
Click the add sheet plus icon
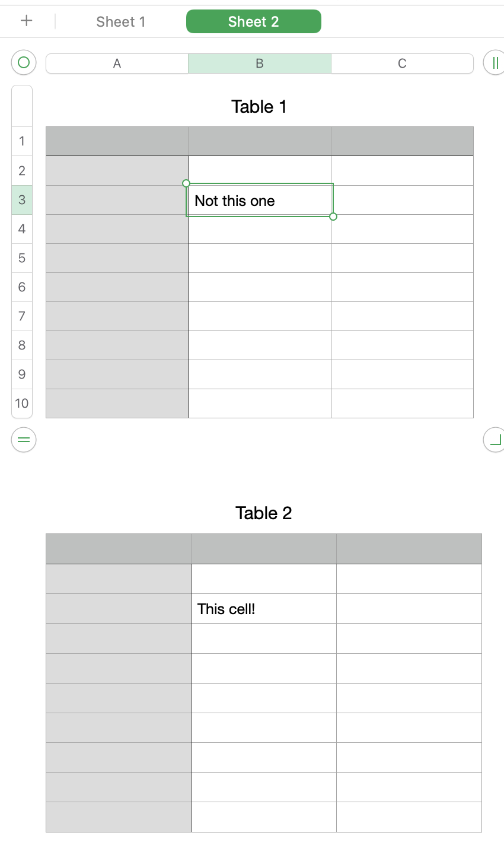point(27,21)
